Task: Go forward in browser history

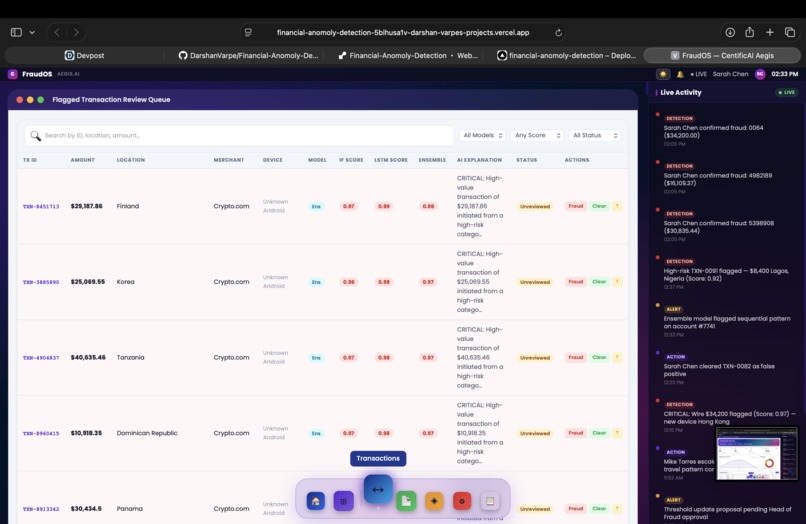Action: pos(76,32)
